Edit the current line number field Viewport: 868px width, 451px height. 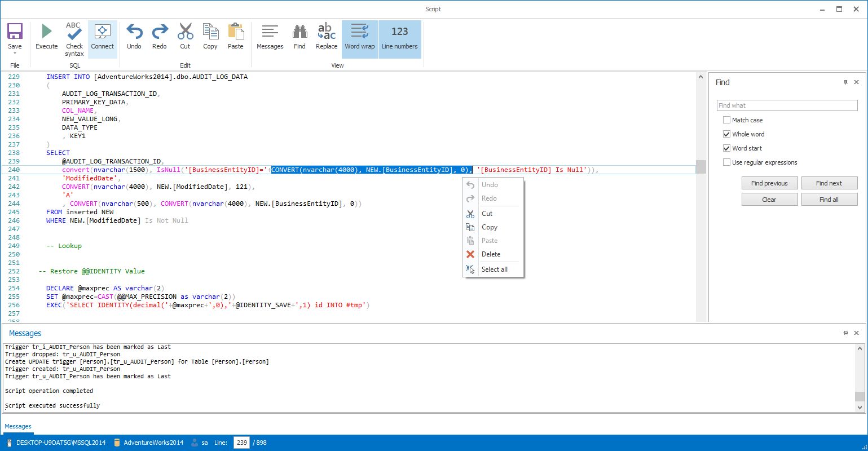click(241, 443)
